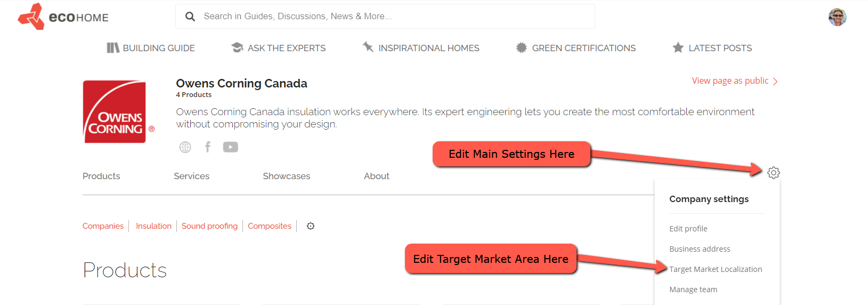Select Target Market Localization option

(715, 269)
